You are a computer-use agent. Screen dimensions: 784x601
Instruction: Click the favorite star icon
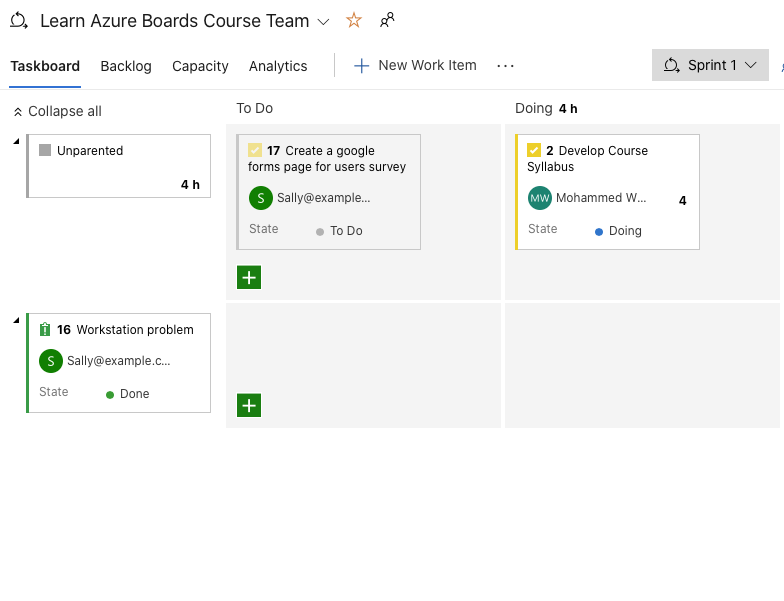pos(353,20)
